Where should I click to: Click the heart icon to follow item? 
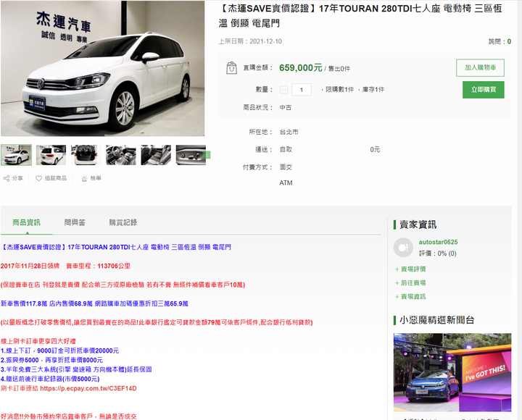pos(38,178)
